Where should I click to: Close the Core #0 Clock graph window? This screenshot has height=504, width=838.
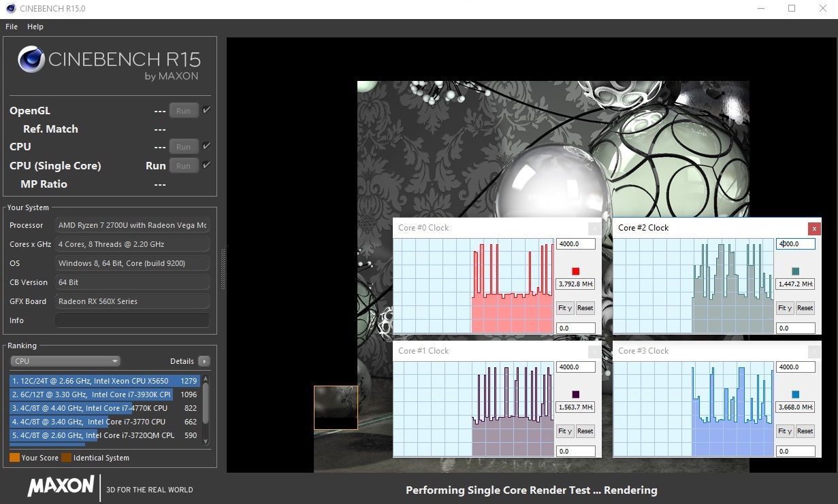click(x=594, y=229)
